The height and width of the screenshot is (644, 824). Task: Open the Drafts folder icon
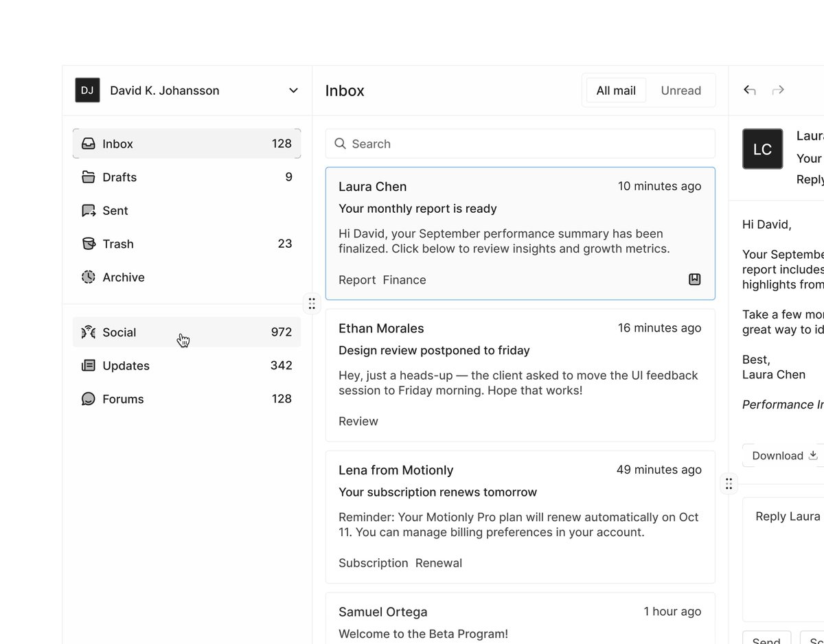88,177
